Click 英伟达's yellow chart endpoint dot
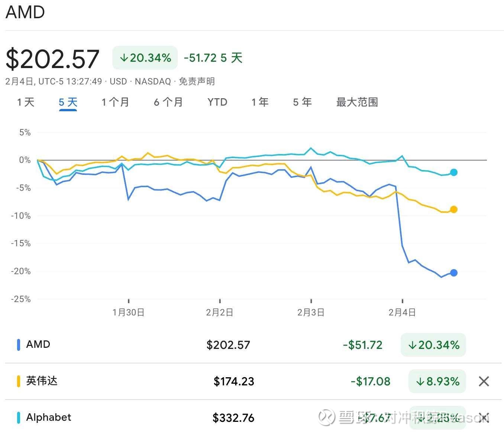This screenshot has width=504, height=433. 453,209
